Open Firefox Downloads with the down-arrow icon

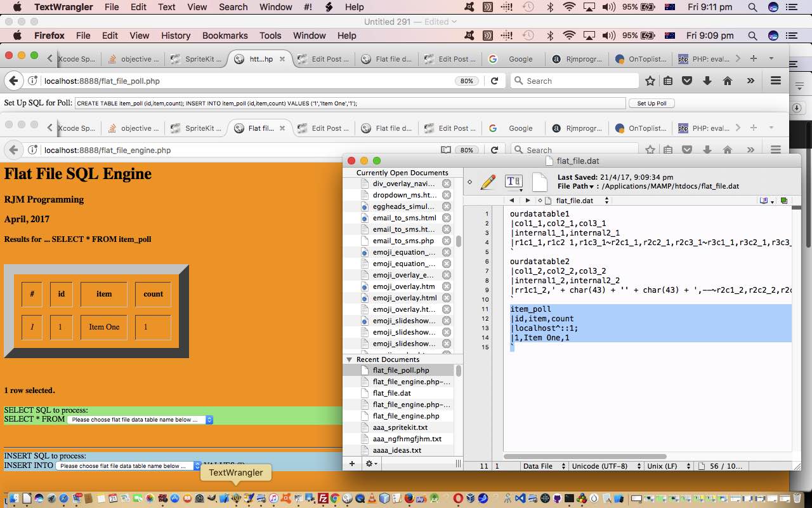[x=707, y=81]
